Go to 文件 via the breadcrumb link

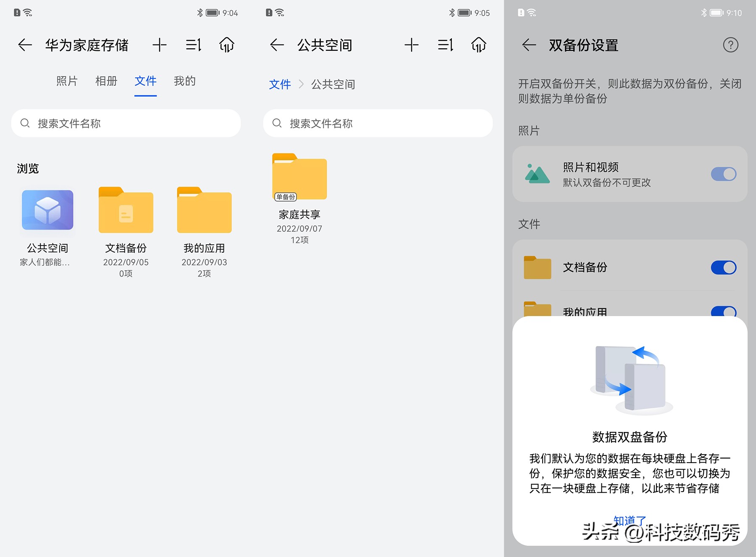coord(280,84)
